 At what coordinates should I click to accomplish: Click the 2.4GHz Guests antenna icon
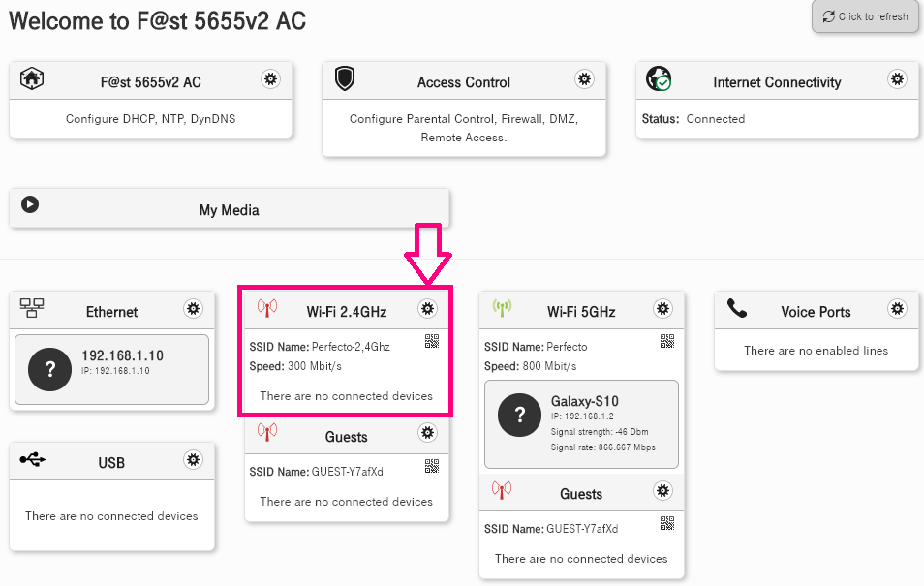pos(267,432)
